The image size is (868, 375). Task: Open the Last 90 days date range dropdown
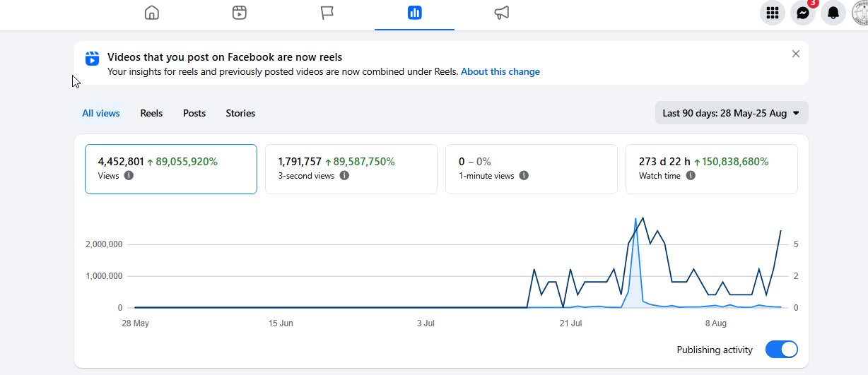[732, 113]
